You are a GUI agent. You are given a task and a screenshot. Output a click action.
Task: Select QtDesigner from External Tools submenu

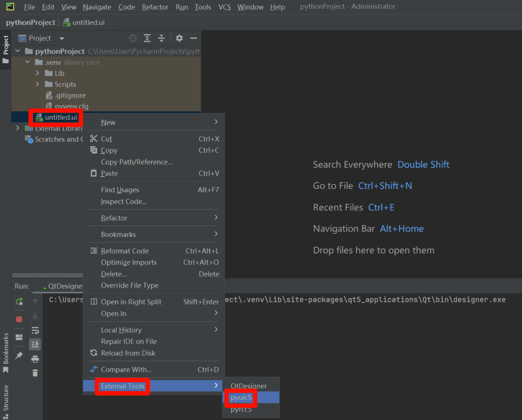tap(251, 386)
